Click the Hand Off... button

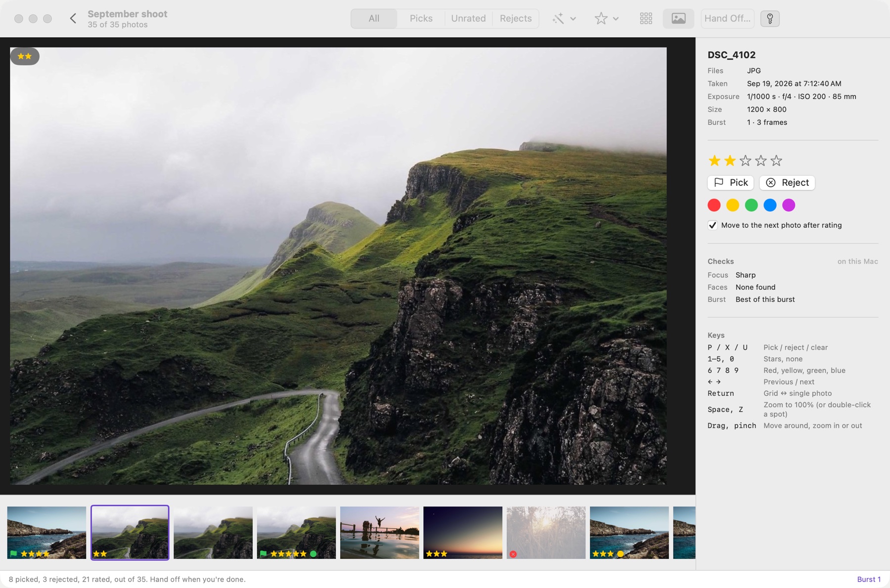(x=727, y=19)
